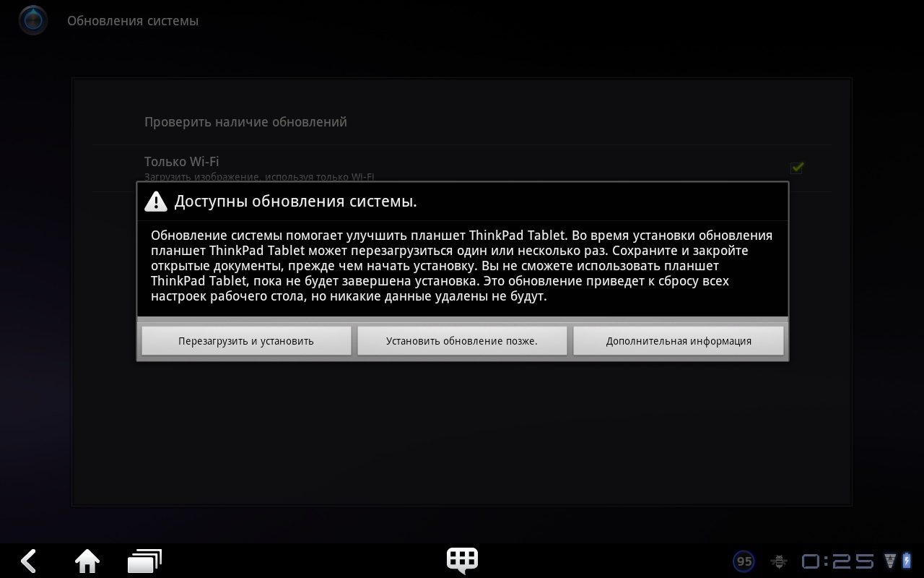Tap the update description paragraph
924x578 pixels.
[x=462, y=266]
